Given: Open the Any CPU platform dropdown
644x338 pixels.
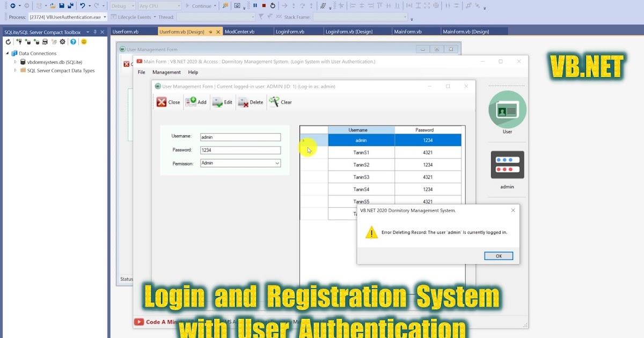Looking at the screenshot, I should coord(179,5).
